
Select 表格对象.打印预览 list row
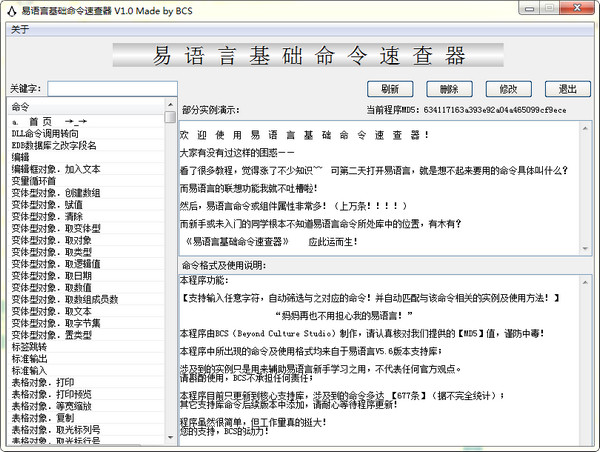[86, 394]
